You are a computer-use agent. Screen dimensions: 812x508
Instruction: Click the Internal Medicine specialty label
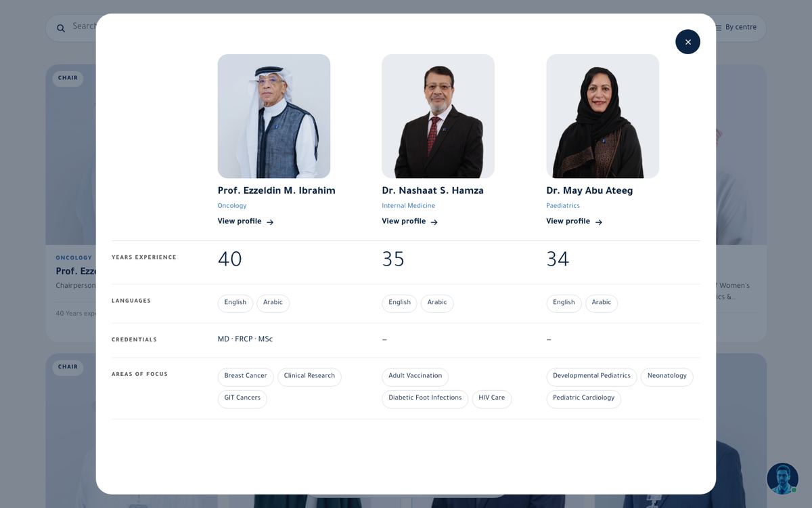click(x=409, y=206)
